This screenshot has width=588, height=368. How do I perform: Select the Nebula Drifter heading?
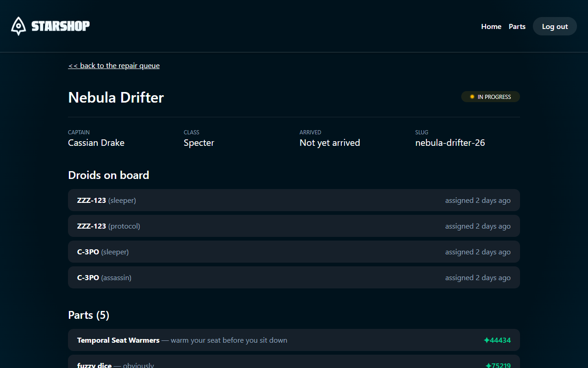tap(116, 98)
